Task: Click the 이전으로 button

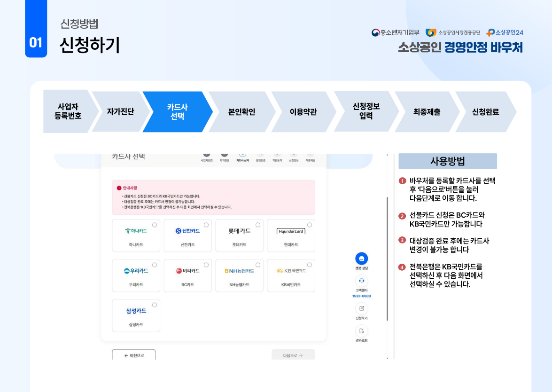Action: 134,355
